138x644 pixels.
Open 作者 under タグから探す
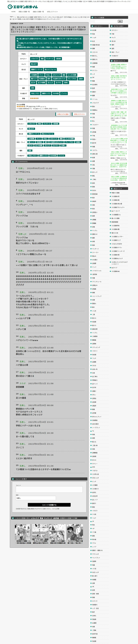[x=113, y=34]
